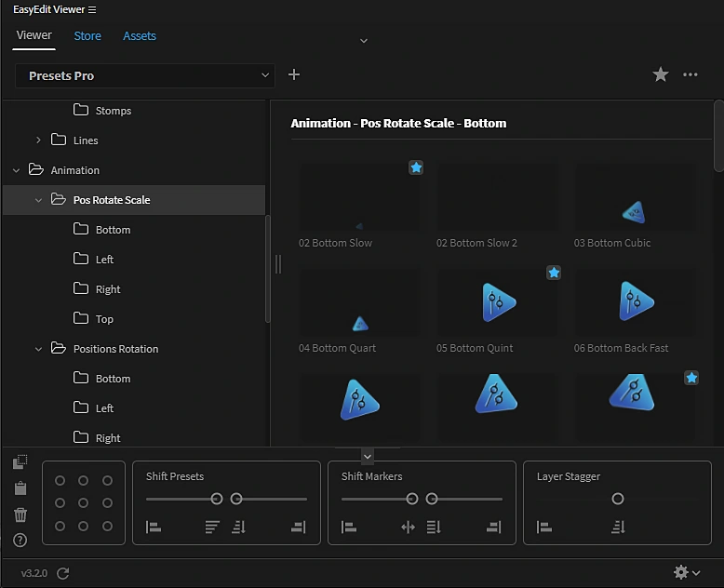
Task: Toggle favorite star on 05 Bottom Quint
Action: point(554,273)
